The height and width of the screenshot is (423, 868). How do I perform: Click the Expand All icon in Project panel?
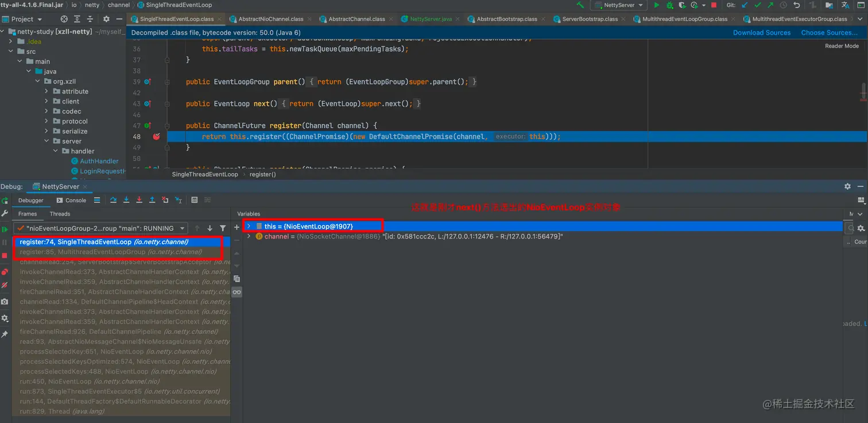tap(76, 19)
